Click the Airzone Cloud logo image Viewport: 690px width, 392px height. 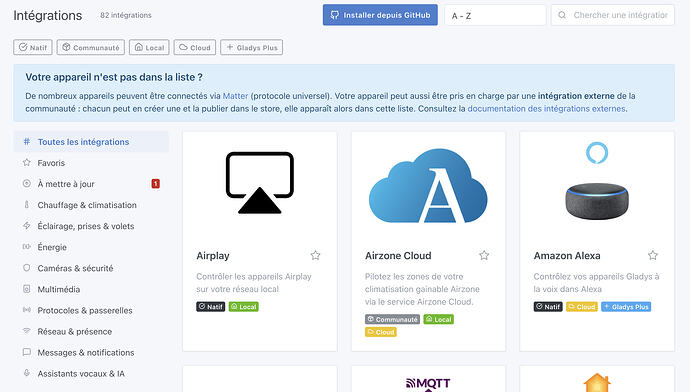click(x=428, y=186)
